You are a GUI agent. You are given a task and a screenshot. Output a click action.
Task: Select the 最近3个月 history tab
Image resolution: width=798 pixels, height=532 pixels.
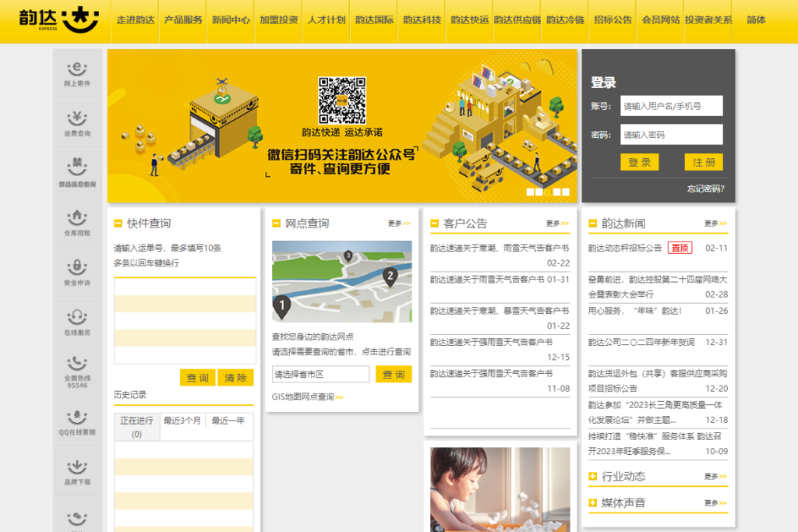coord(182,421)
